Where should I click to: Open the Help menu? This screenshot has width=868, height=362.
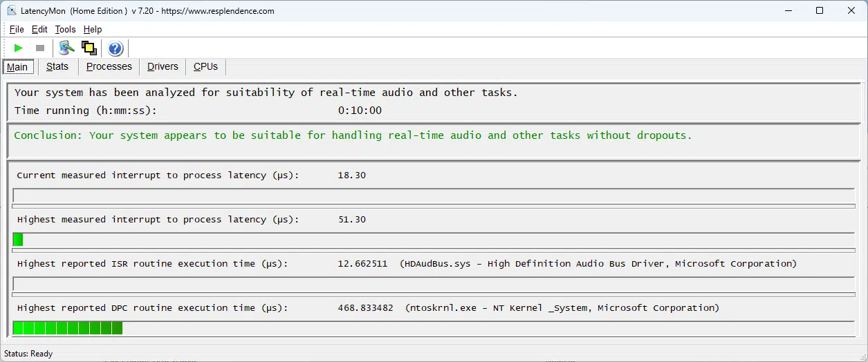click(93, 30)
